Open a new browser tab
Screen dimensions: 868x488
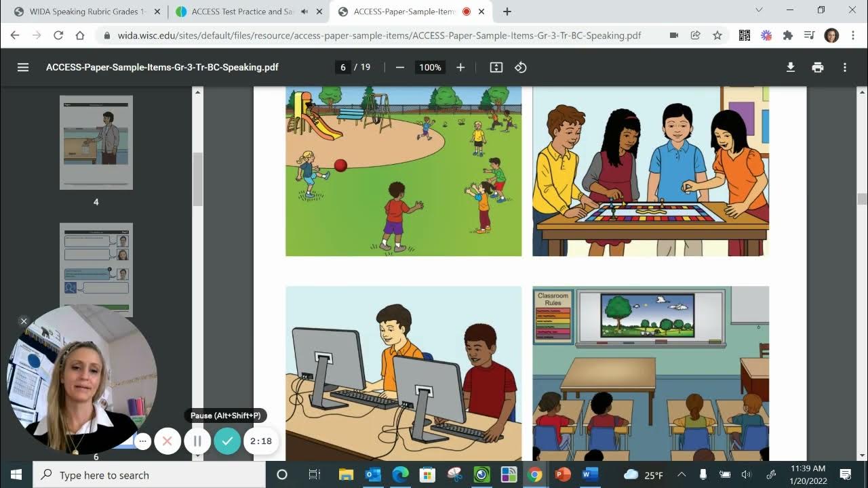(507, 12)
